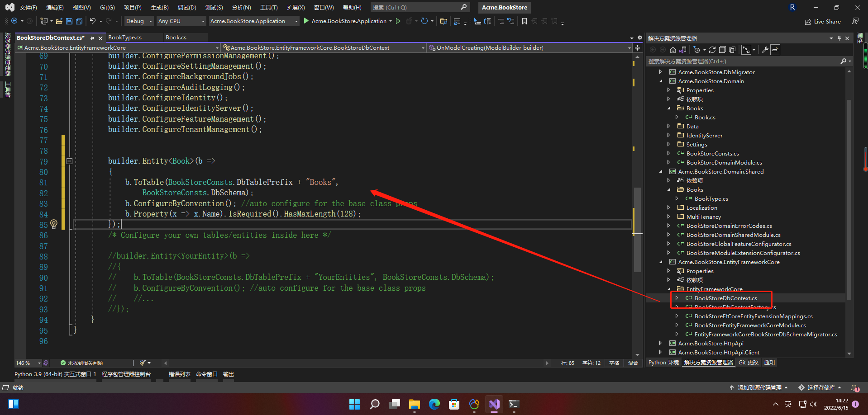Click the Solution Explorer vertical scrollbar
Viewport: 868px width, 415px height.
point(849,199)
